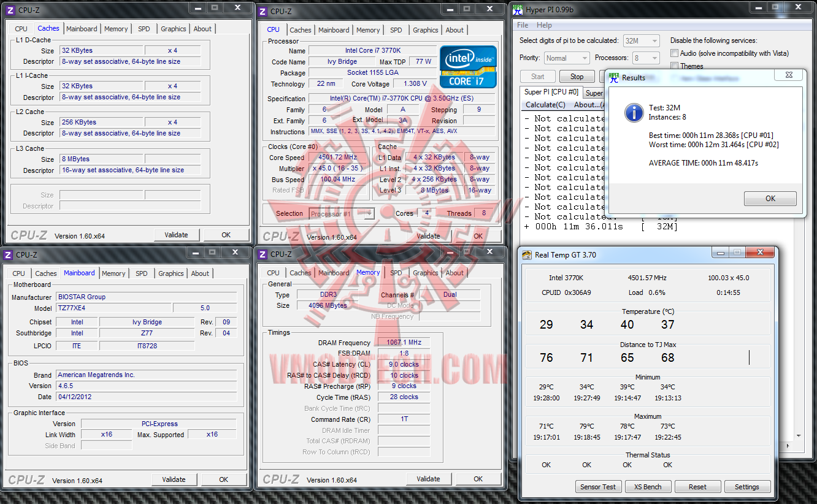Open About tab in the motherboard-details CPU-Z window

click(200, 273)
